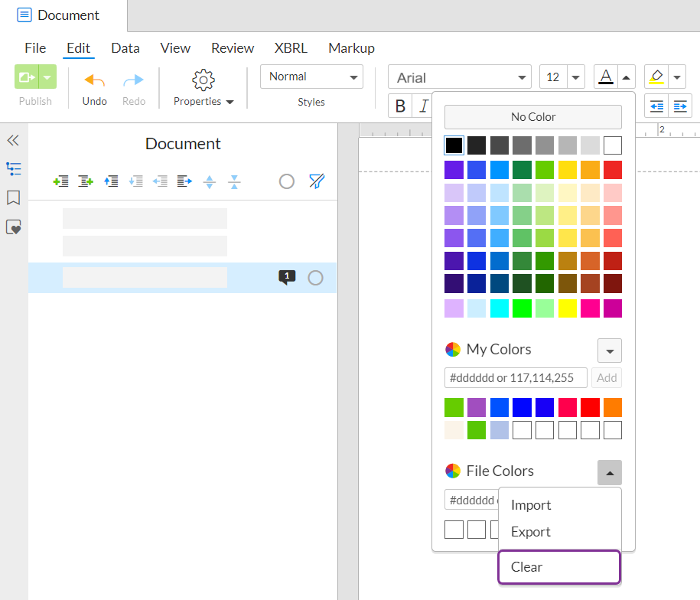Open the File menu
Image resolution: width=700 pixels, height=600 pixels.
[35, 48]
